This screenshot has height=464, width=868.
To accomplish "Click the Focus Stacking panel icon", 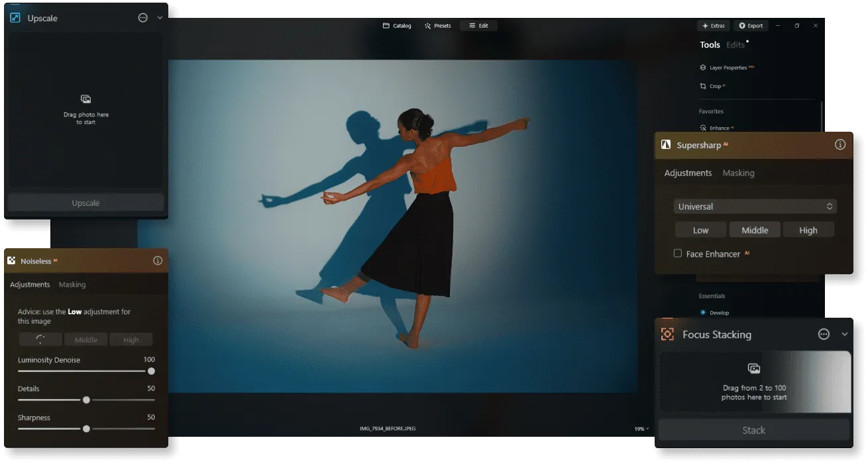I will pyautogui.click(x=667, y=334).
